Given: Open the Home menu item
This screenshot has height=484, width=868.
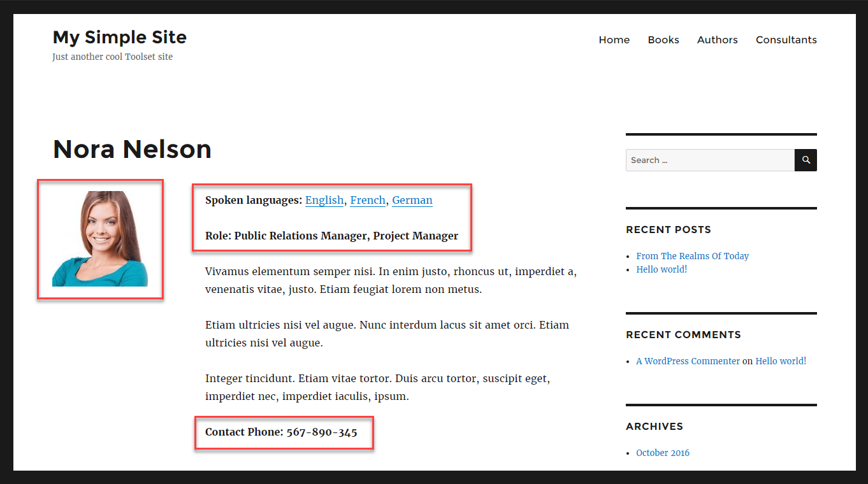Looking at the screenshot, I should pyautogui.click(x=613, y=39).
